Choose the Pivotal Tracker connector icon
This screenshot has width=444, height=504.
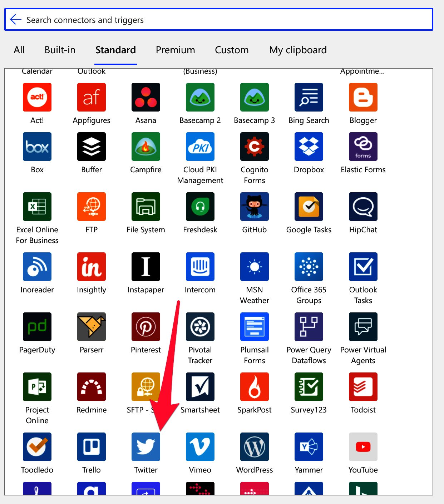200,327
